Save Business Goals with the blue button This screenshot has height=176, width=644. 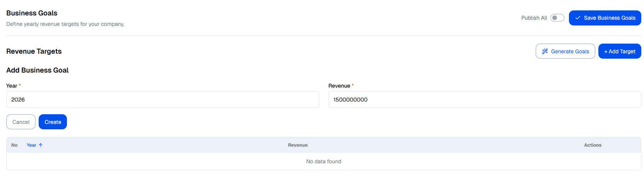[605, 18]
